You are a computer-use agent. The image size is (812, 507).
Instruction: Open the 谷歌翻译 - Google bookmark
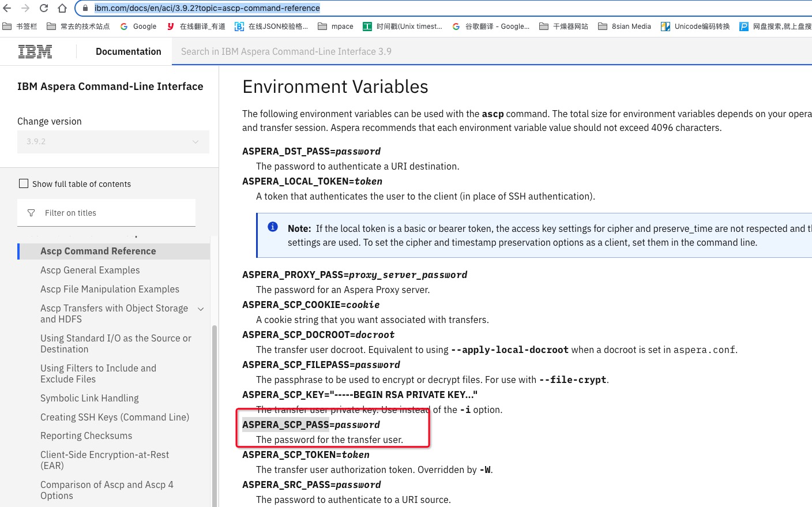(x=491, y=26)
